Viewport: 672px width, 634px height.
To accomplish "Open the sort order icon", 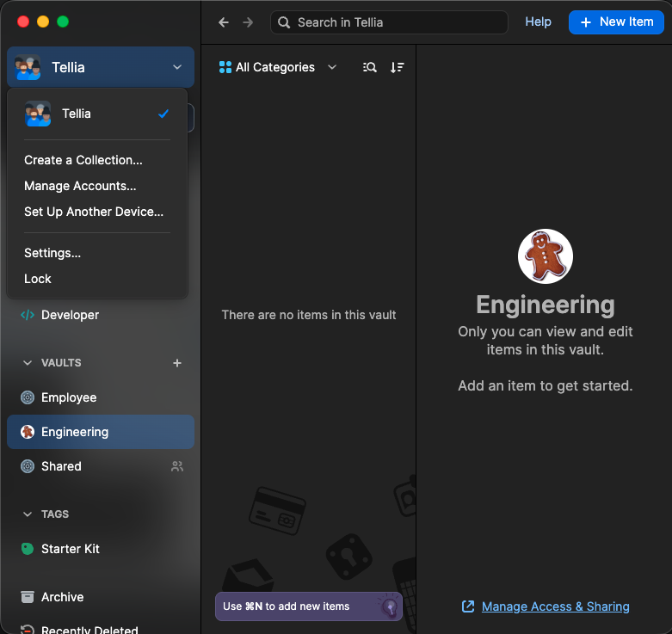I will coord(397,67).
